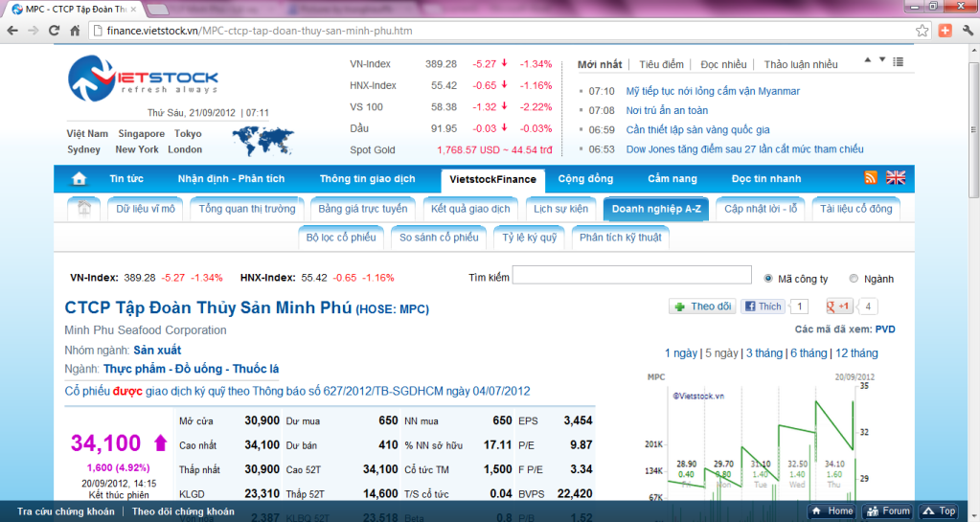Image resolution: width=980 pixels, height=522 pixels.
Task: Switch to 'Bảng giá trực tuyến' tab
Action: 363,209
